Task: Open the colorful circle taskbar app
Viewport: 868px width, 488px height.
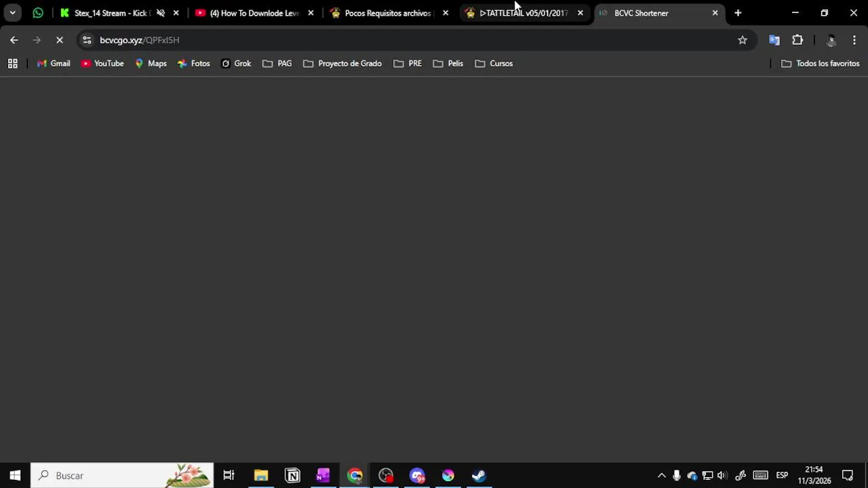Action: tap(448, 475)
